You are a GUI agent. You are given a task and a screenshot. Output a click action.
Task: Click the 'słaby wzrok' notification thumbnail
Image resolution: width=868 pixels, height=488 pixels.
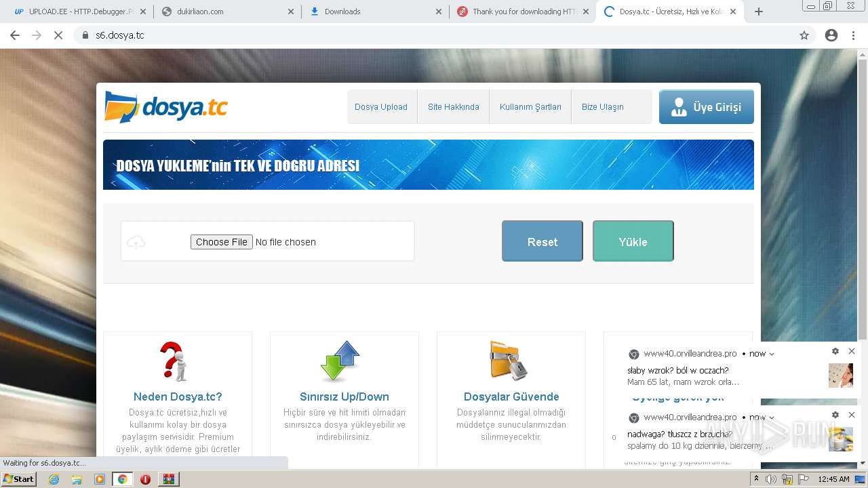(x=841, y=375)
